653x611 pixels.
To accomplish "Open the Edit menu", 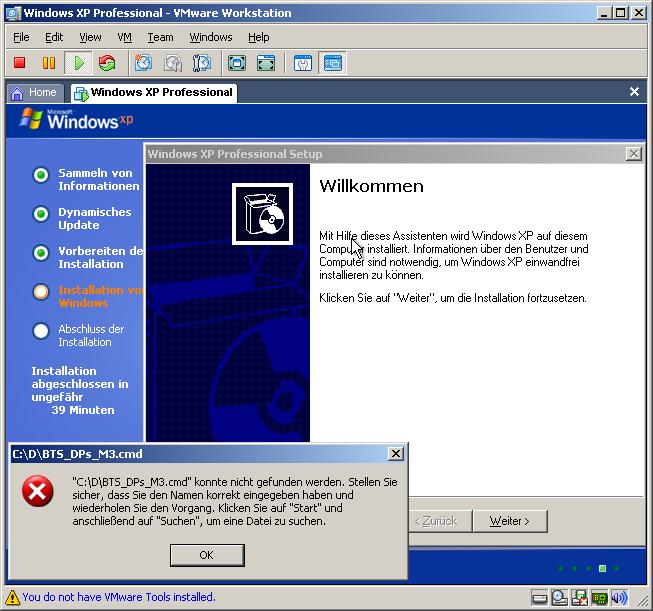I will 54,37.
